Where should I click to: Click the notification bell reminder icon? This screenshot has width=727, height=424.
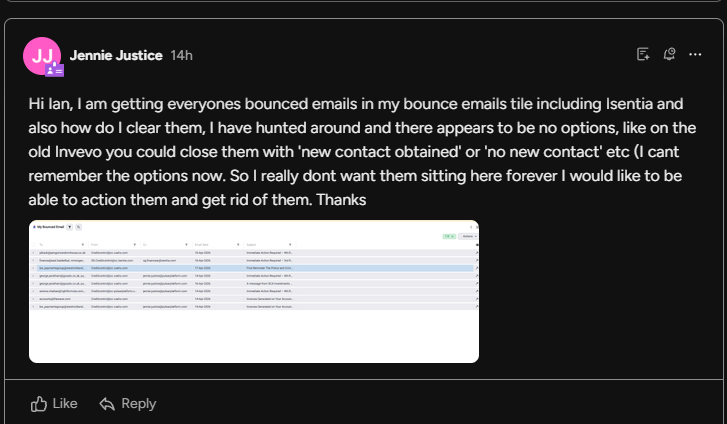pyautogui.click(x=669, y=54)
